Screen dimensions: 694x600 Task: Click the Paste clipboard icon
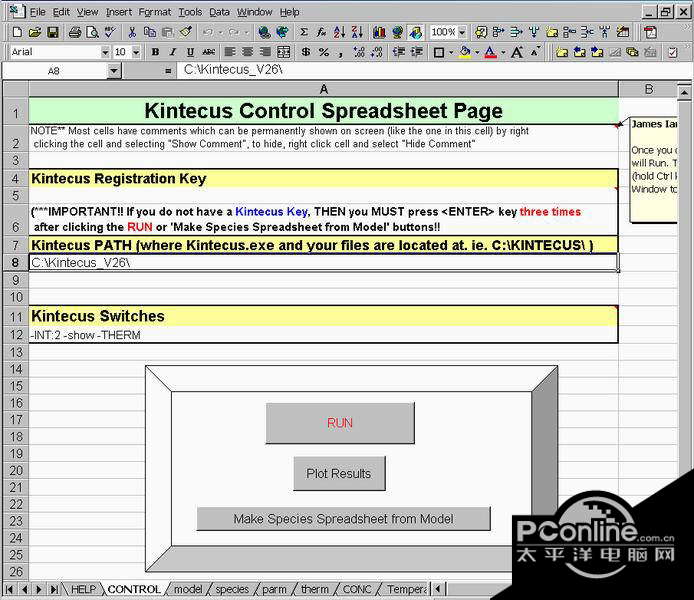(x=168, y=32)
